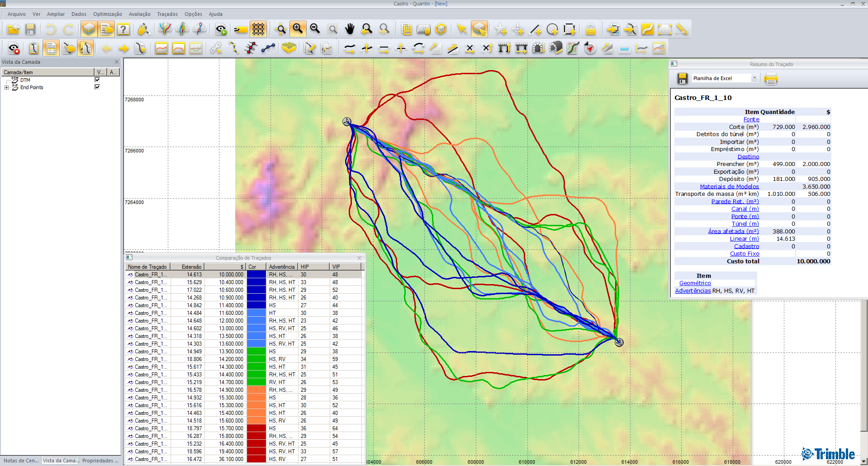Select the Pan hand tool
This screenshot has width=868, height=466.
tap(350, 29)
